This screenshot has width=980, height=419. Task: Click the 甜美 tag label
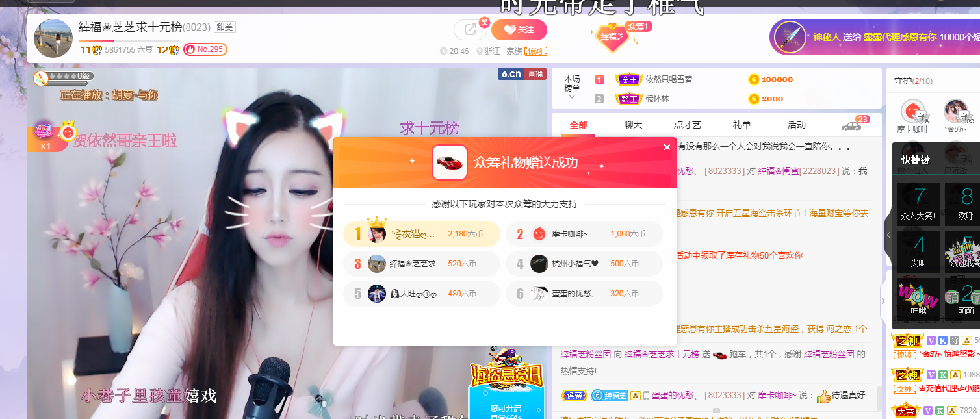coord(225,27)
